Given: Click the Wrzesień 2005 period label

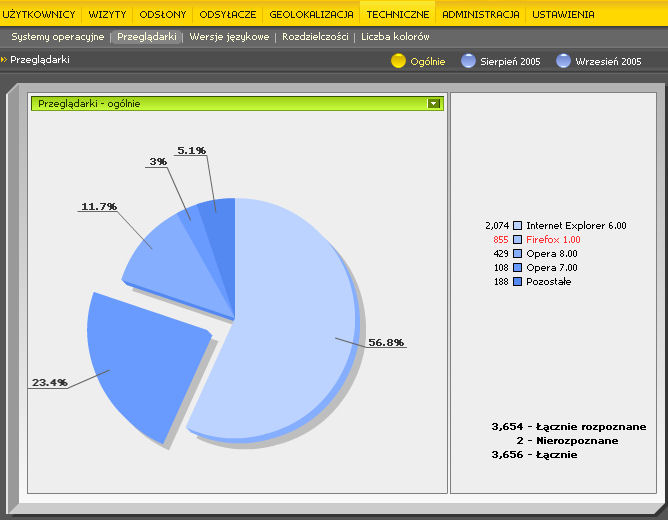Looking at the screenshot, I should pos(608,62).
